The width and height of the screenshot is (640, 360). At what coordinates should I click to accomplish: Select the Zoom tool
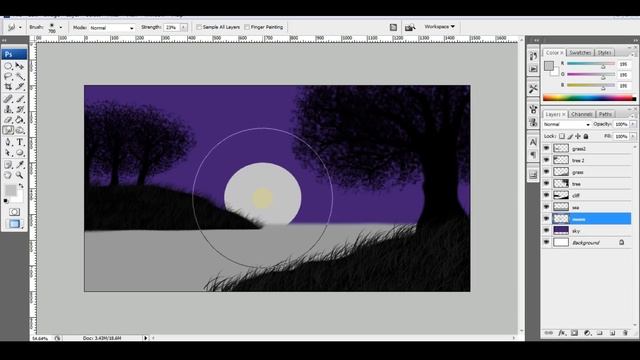pyautogui.click(x=20, y=175)
